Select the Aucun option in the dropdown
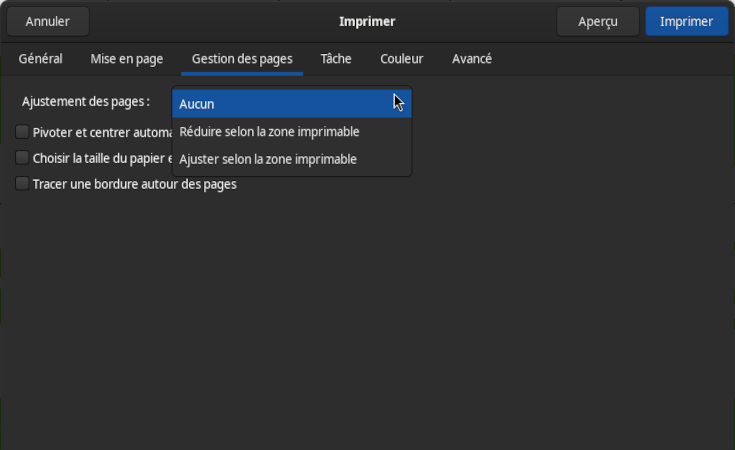This screenshot has height=450, width=735. [292, 104]
